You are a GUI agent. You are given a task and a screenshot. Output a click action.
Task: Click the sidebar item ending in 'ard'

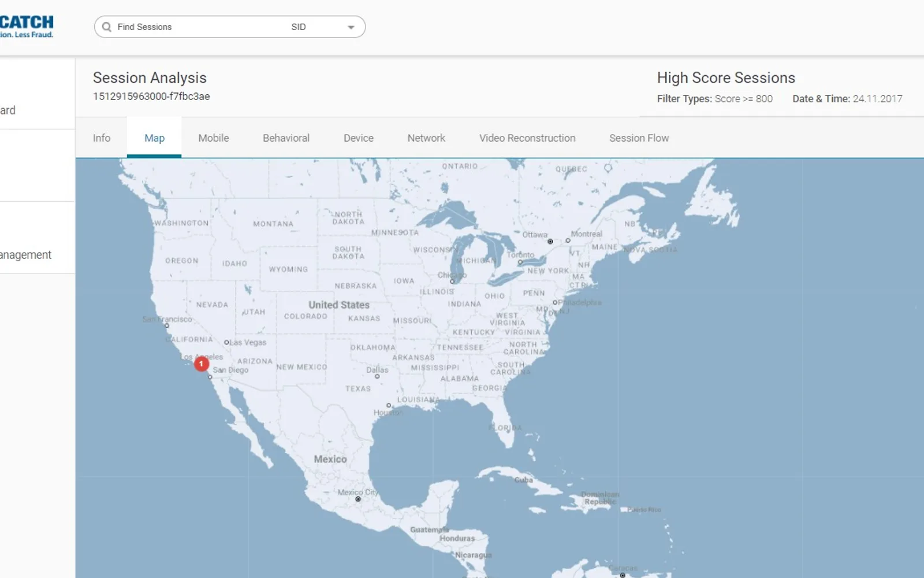pyautogui.click(x=8, y=110)
